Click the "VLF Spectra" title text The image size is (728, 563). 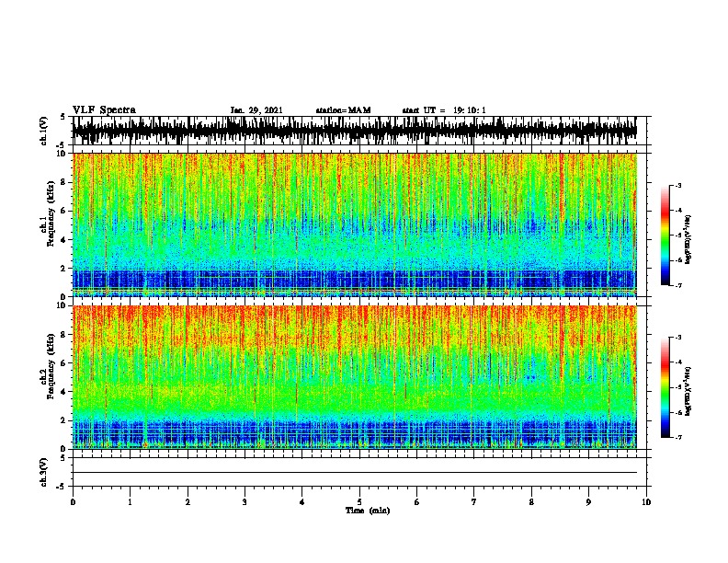pos(104,110)
